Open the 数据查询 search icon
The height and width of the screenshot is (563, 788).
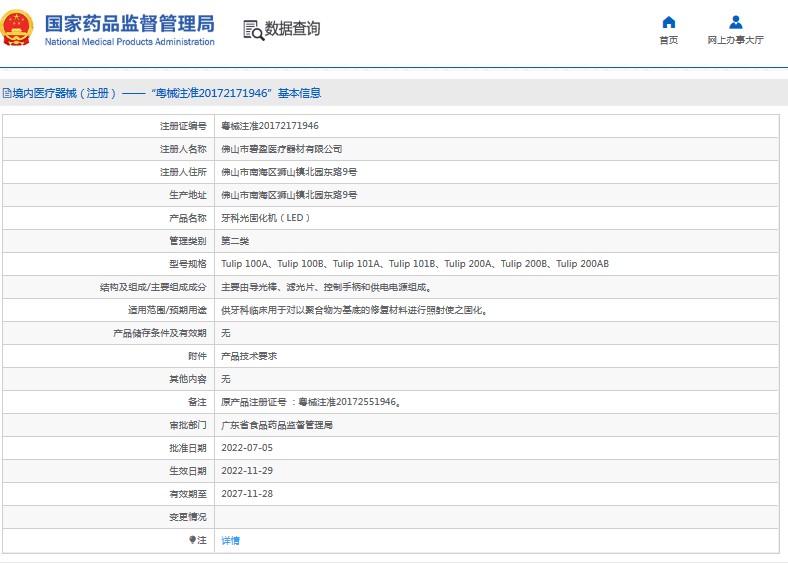click(x=253, y=30)
